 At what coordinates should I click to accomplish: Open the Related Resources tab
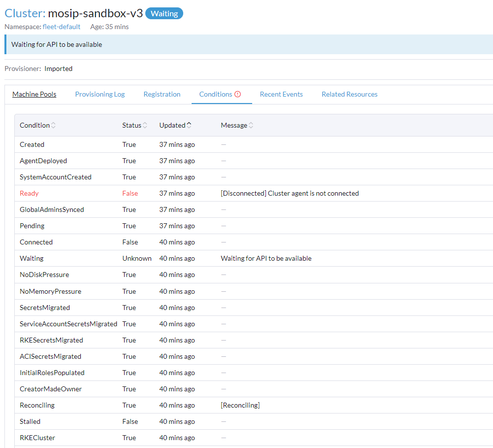[x=350, y=94]
